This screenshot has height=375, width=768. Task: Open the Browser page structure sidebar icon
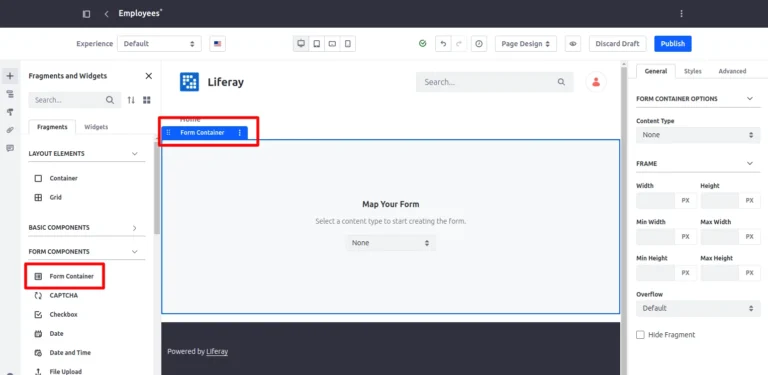pyautogui.click(x=10, y=94)
